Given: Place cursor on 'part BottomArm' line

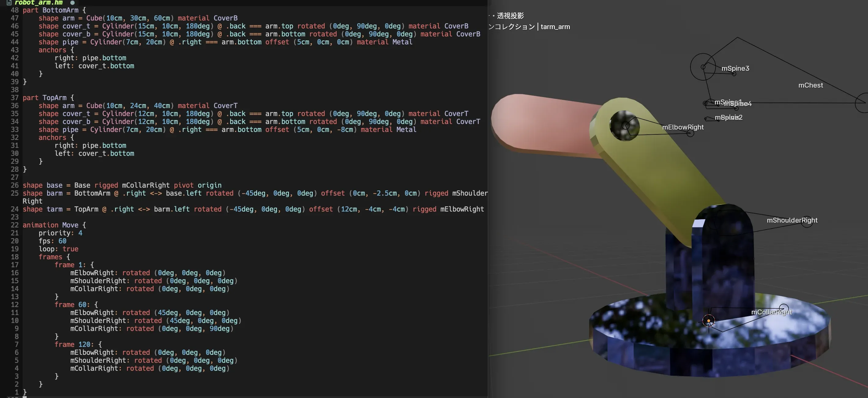Looking at the screenshot, I should click(x=54, y=10).
